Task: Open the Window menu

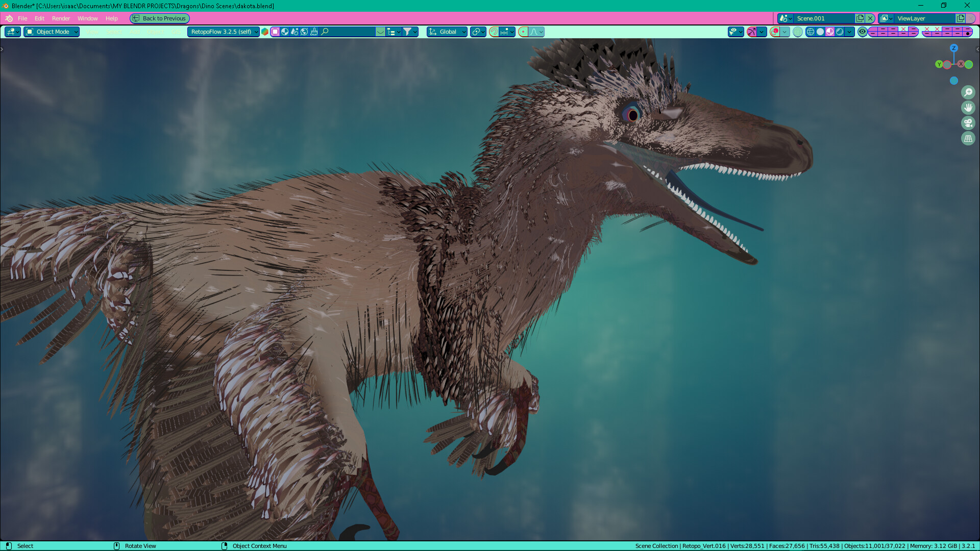Action: coord(87,18)
